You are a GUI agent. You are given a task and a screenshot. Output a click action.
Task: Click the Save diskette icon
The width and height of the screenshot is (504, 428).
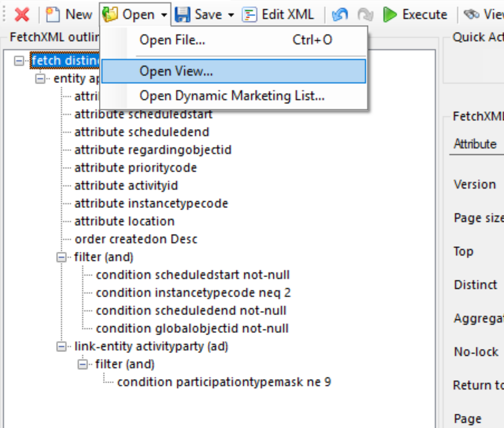[x=183, y=13]
